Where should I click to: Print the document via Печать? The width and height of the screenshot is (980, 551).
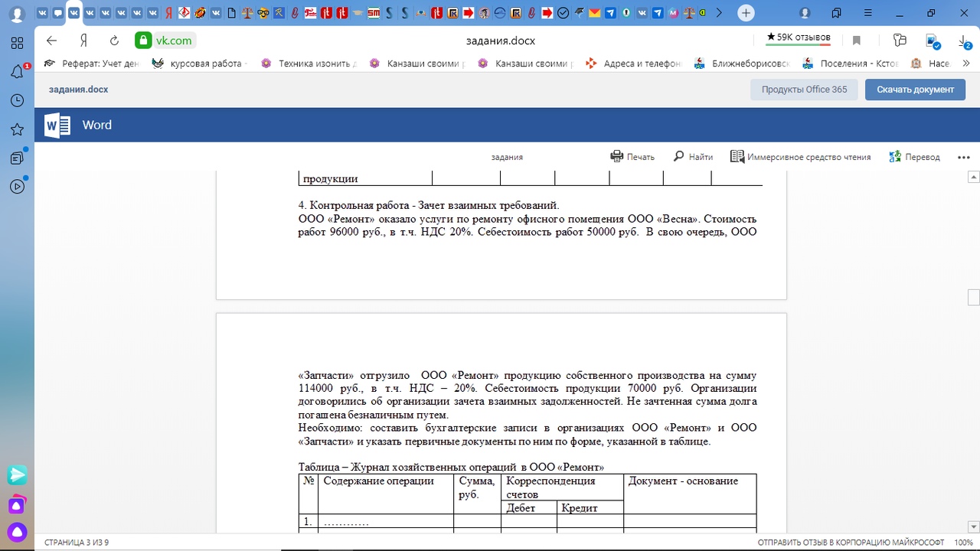[x=632, y=157]
